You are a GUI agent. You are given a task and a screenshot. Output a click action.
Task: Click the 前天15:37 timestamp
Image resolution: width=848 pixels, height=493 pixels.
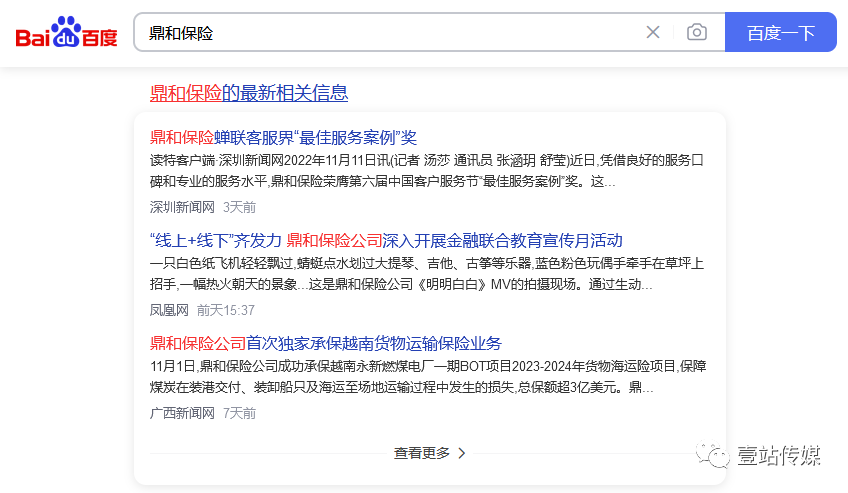tap(226, 310)
